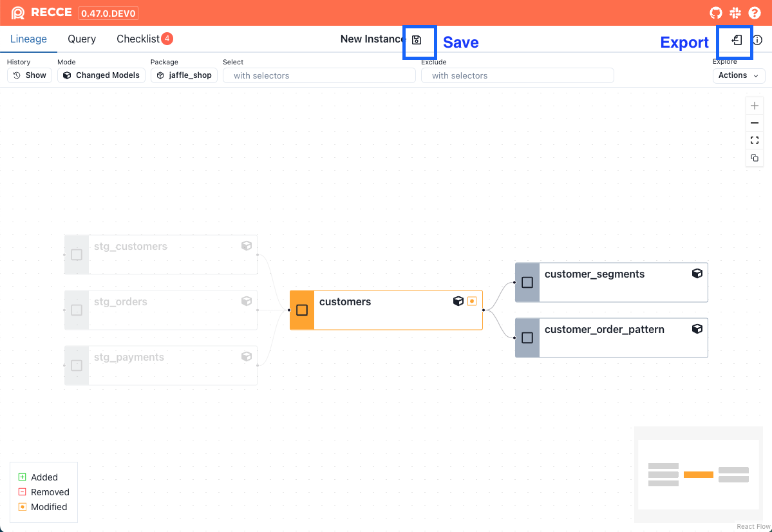Click the Select 'with selectors' input field
772x532 pixels.
[319, 75]
